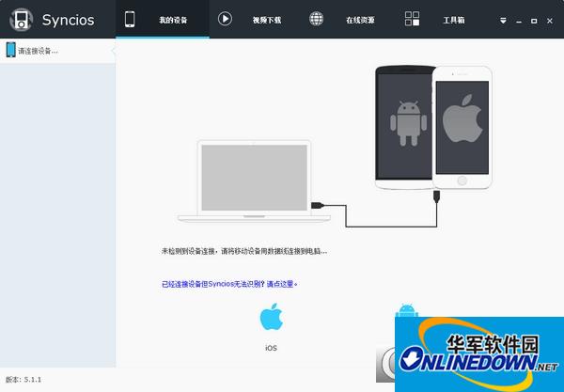Close the Syncios window
Viewport: 564px width, 392px height.
(550, 21)
